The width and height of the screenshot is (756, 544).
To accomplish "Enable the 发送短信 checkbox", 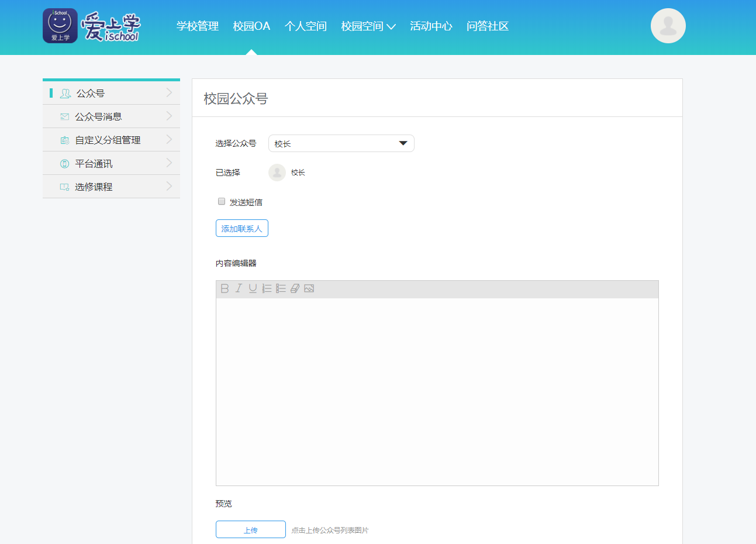I will 222,201.
